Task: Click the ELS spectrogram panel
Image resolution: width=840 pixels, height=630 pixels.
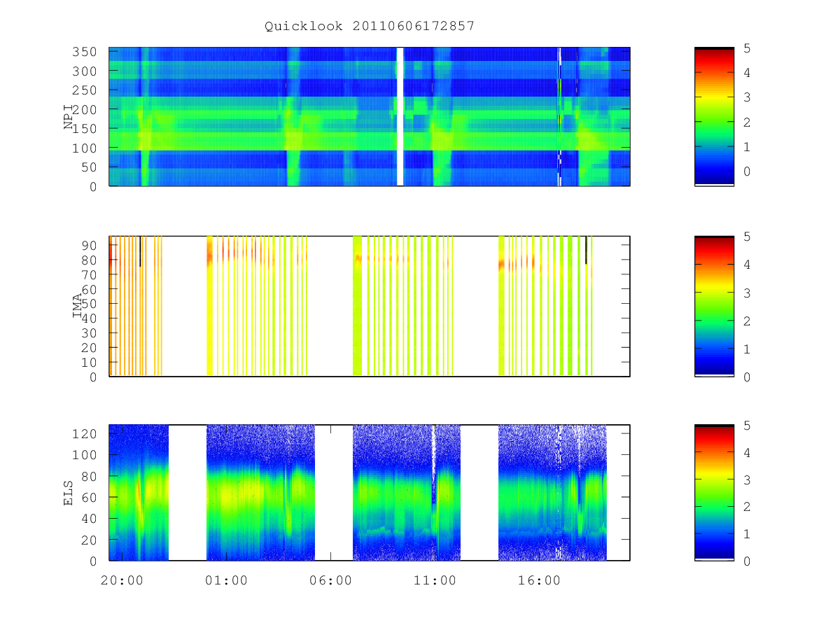Action: click(x=370, y=492)
